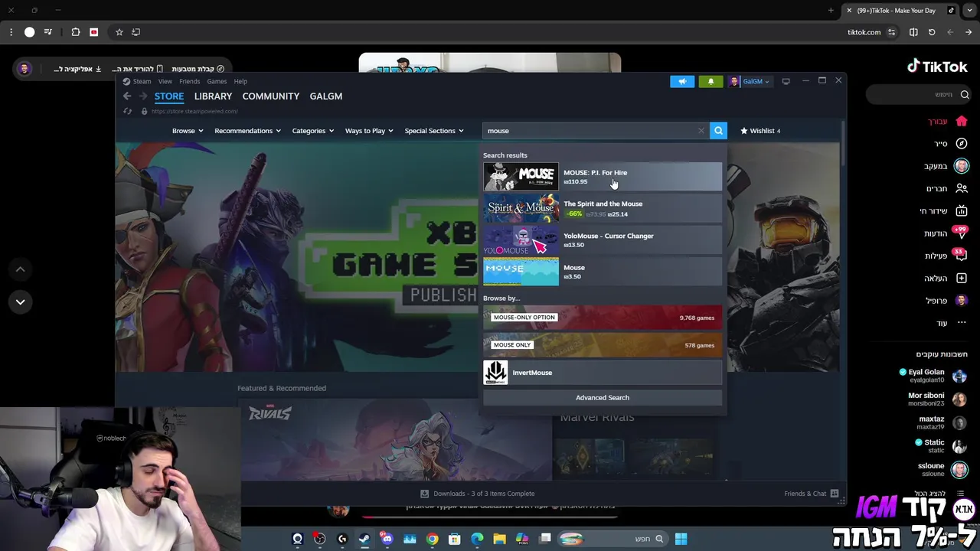
Task: Select the Mouse game result priced 3.50
Action: click(x=603, y=272)
